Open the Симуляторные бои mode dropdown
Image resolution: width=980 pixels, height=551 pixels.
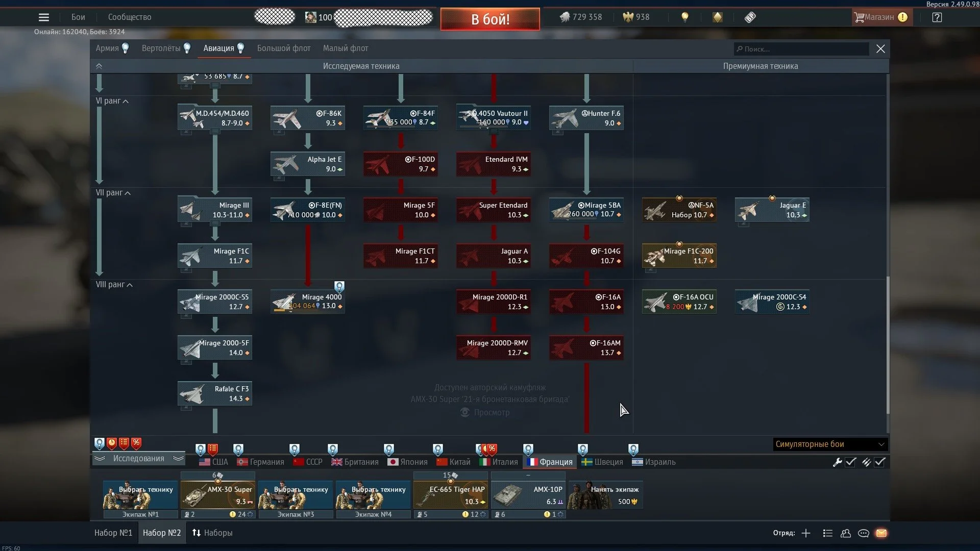click(x=830, y=444)
